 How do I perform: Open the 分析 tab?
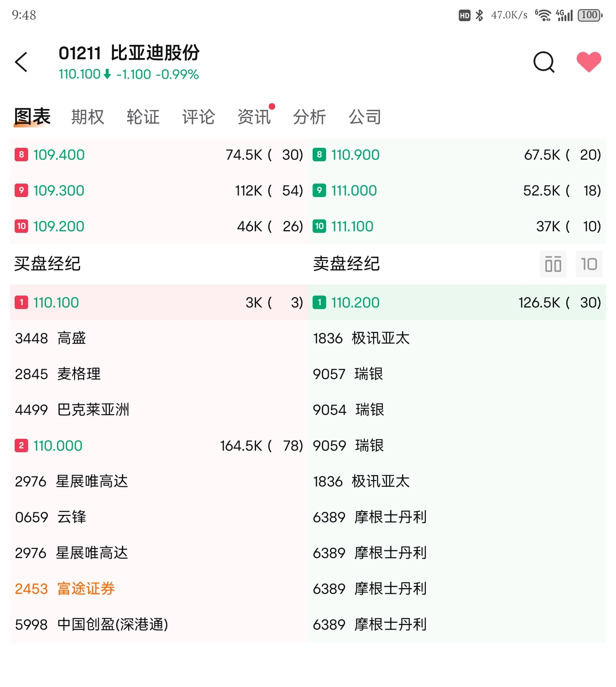coord(310,117)
